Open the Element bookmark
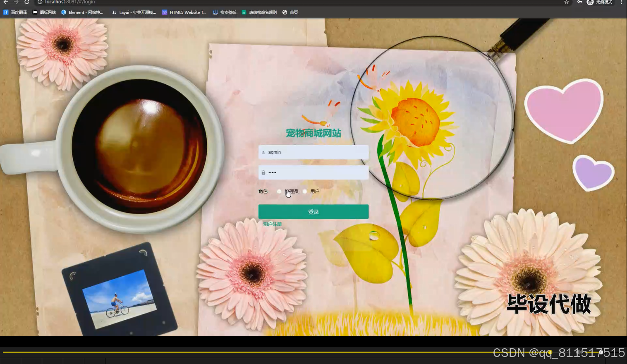This screenshot has height=364, width=627. (82, 12)
